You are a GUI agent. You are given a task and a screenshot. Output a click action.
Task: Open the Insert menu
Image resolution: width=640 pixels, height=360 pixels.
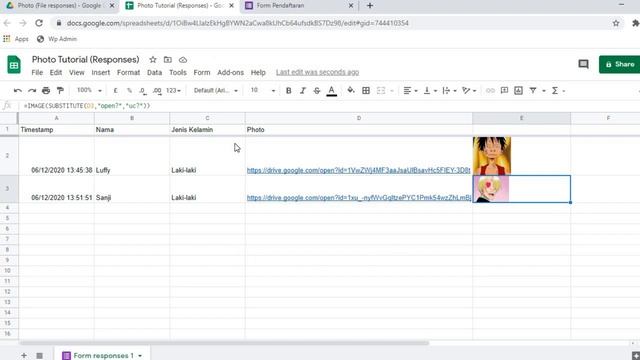100,73
